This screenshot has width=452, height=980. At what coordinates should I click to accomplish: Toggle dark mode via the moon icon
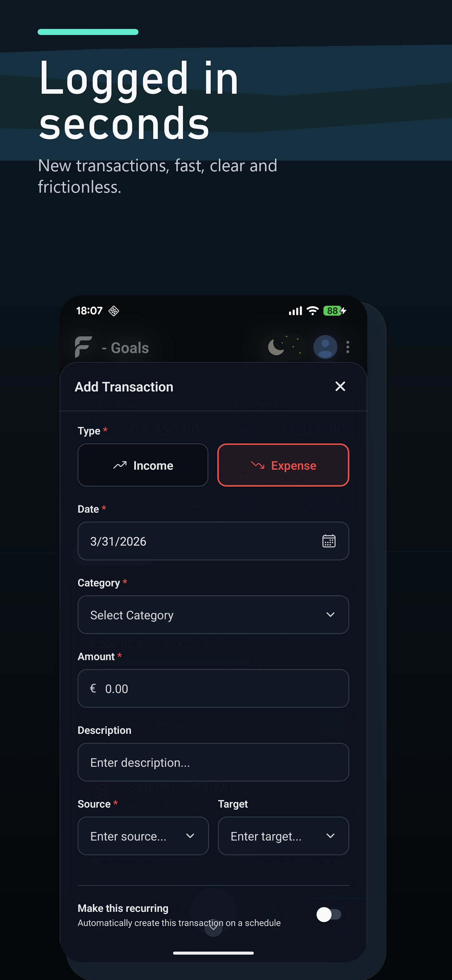point(276,347)
